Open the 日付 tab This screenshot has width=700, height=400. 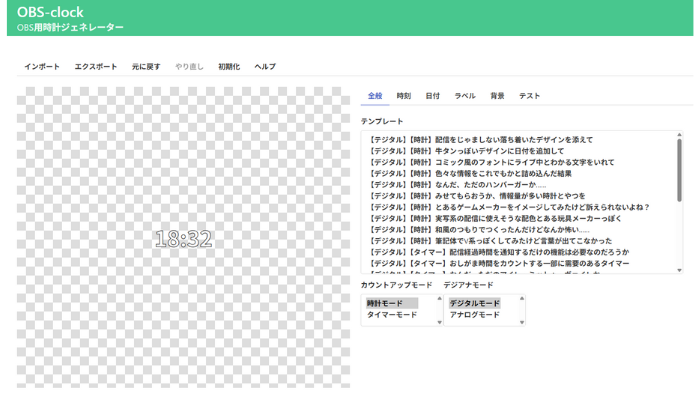433,96
